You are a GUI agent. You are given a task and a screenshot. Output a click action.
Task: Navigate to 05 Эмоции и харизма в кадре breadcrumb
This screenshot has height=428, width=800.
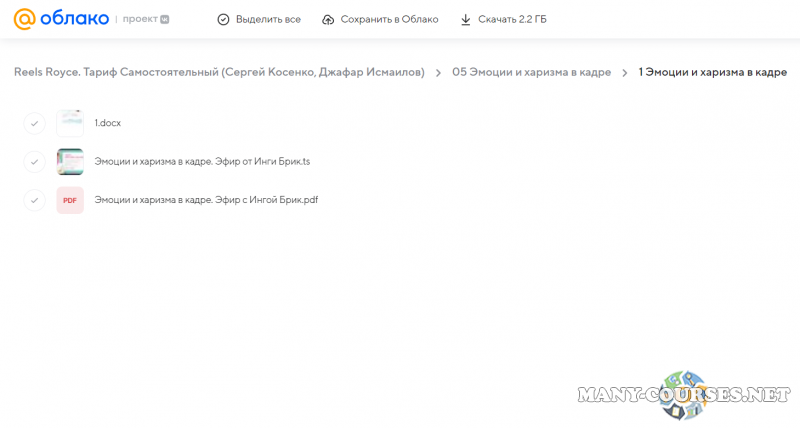[531, 72]
